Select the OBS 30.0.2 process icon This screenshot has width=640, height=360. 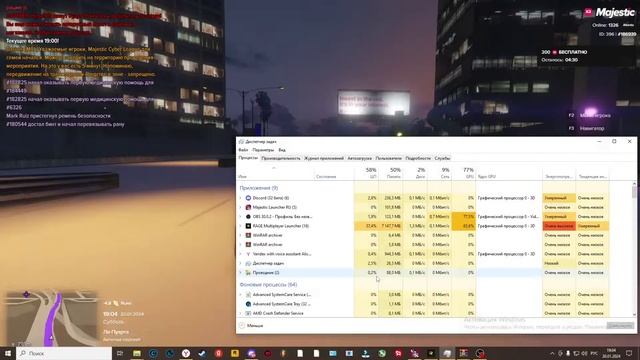[x=248, y=217]
